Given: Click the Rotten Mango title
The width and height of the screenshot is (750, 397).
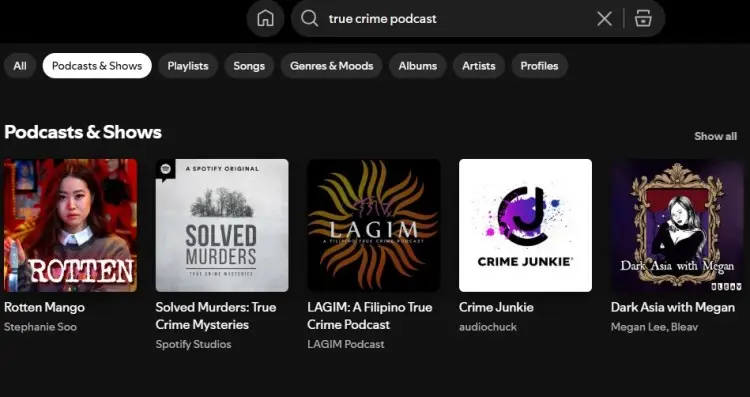Looking at the screenshot, I should 44,308.
